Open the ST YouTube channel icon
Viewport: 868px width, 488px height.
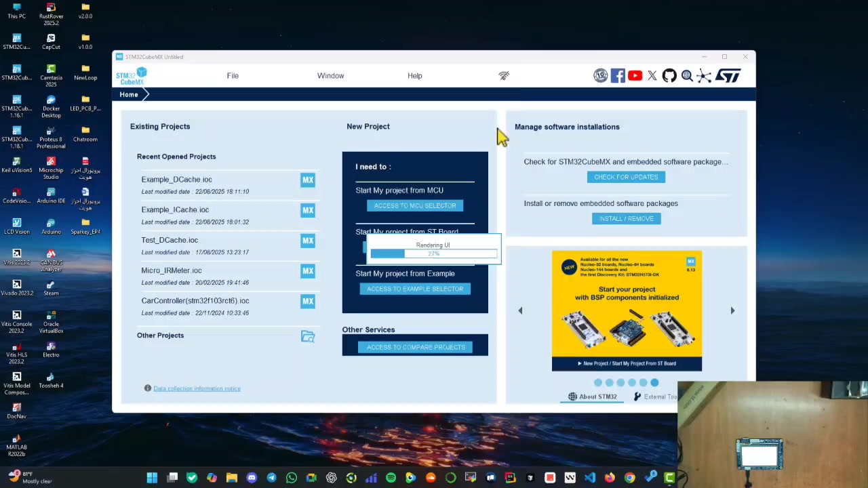tap(635, 76)
